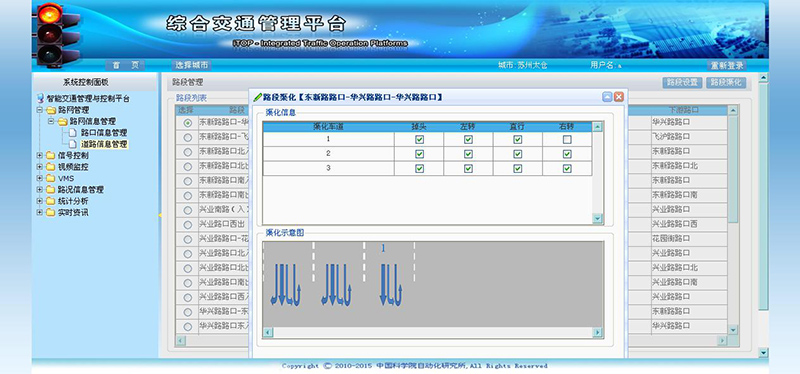The height and width of the screenshot is (374, 800).
Task: Open 选择城市 in navigation bar
Action: (x=191, y=65)
